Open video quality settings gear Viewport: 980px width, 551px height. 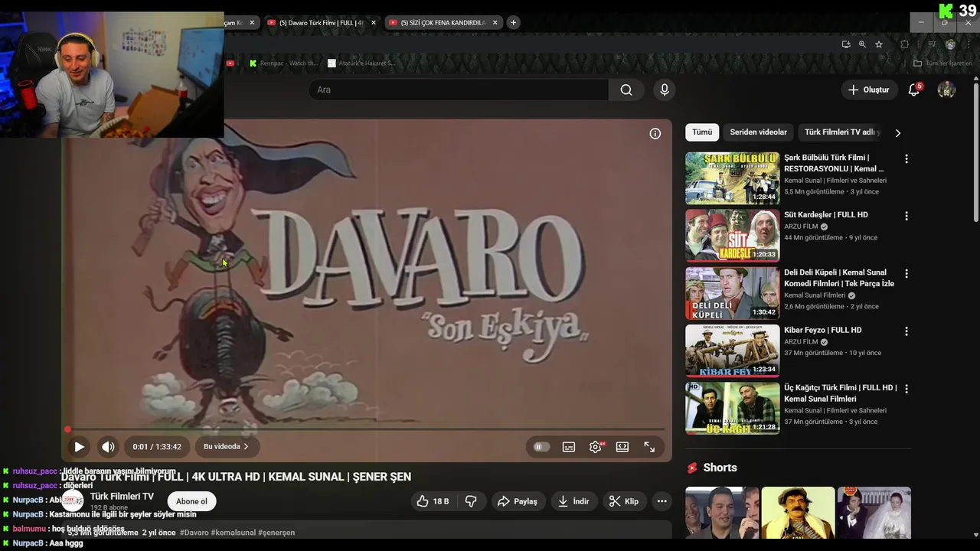click(x=596, y=447)
